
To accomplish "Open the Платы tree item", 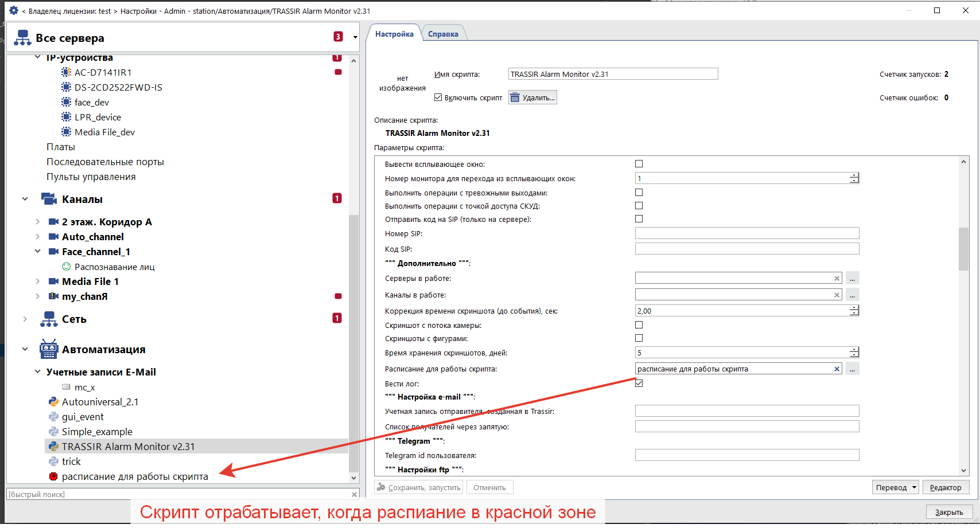I will click(61, 147).
